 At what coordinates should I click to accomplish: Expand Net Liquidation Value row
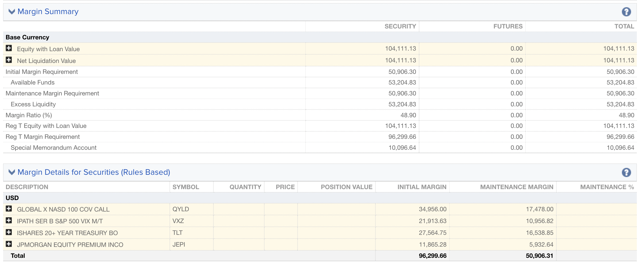tap(9, 60)
